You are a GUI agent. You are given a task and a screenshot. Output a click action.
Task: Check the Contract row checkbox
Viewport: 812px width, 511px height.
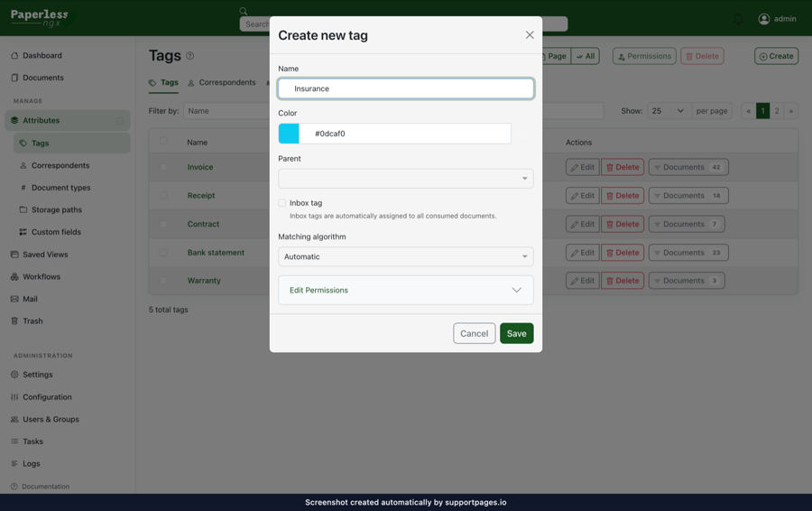(163, 224)
